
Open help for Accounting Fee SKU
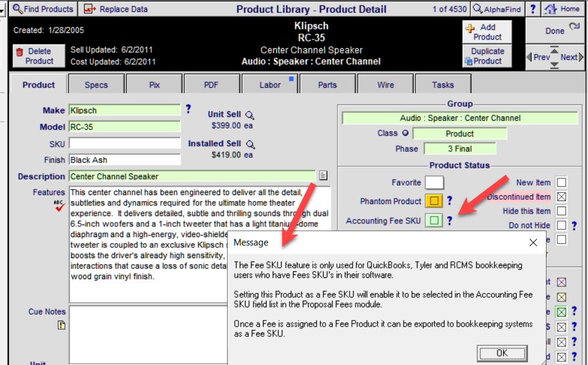[449, 221]
